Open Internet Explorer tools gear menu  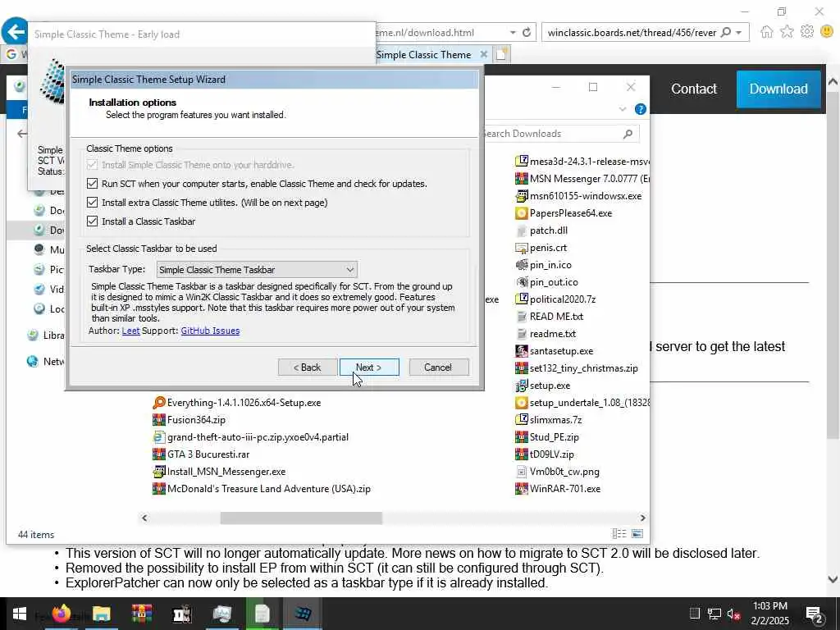[807, 32]
